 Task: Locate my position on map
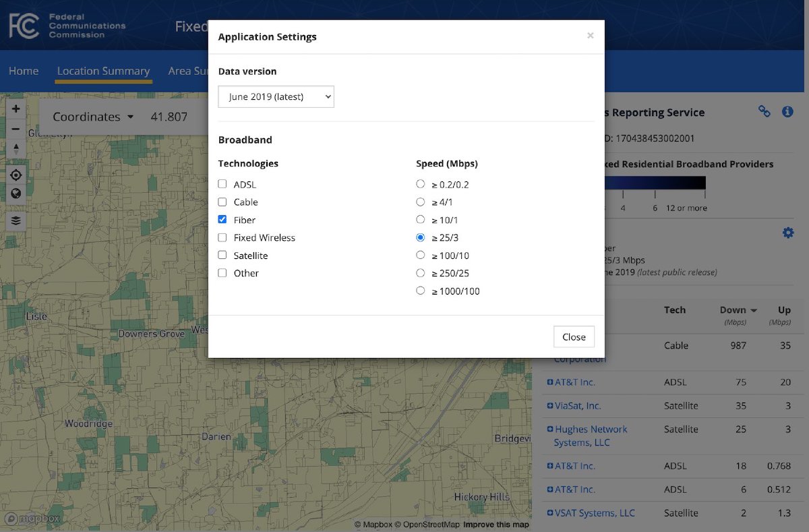pos(16,175)
